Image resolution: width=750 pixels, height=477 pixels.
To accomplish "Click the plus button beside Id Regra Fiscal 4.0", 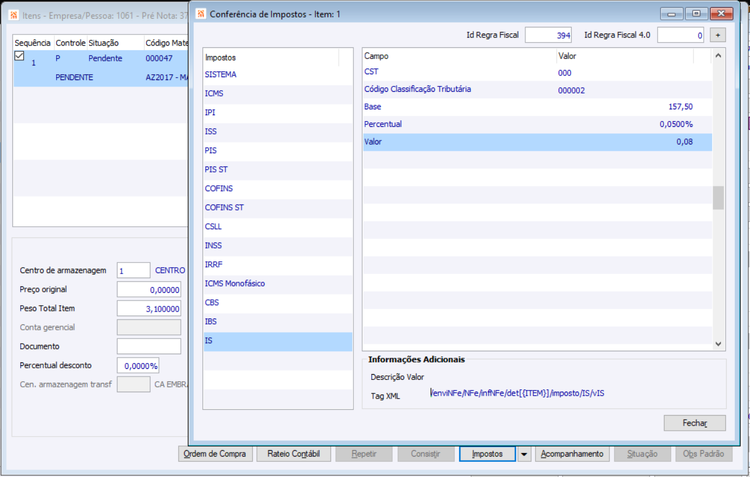I will click(717, 35).
